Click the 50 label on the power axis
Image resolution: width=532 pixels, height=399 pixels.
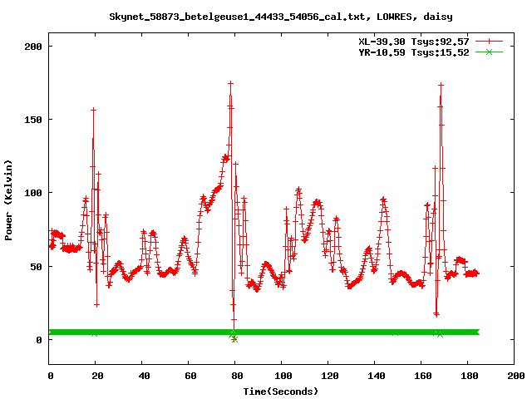[x=36, y=267]
